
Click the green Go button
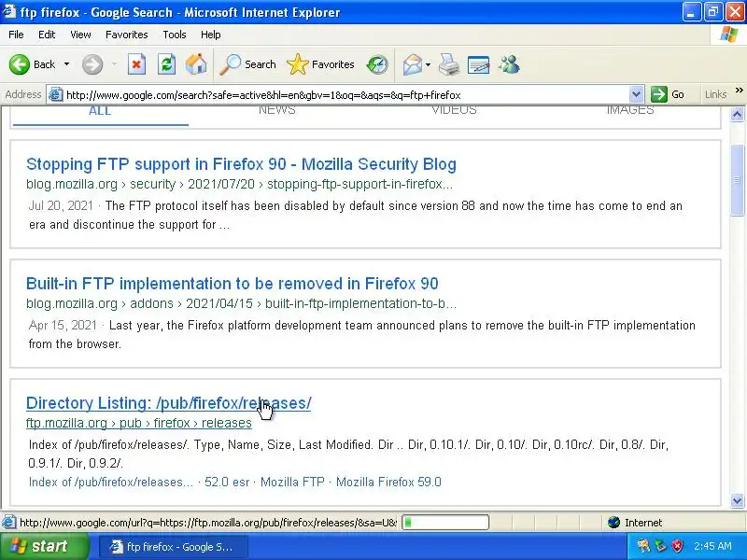pos(668,94)
